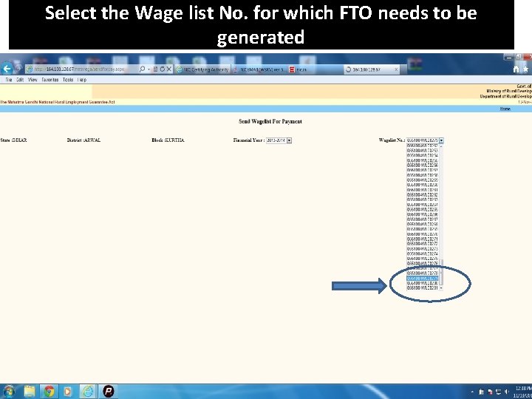Viewport: 532px width, 399px height.
Task: Switch to the nic.in tab
Action: [x=316, y=69]
